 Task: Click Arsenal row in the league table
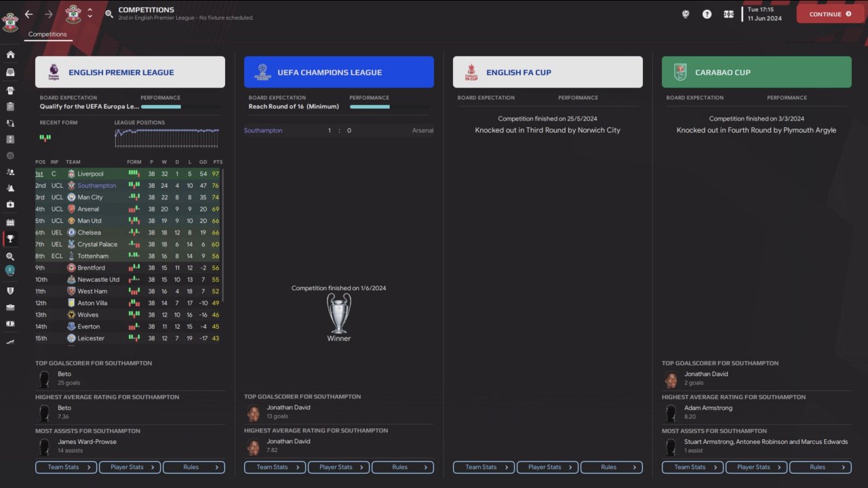click(128, 209)
